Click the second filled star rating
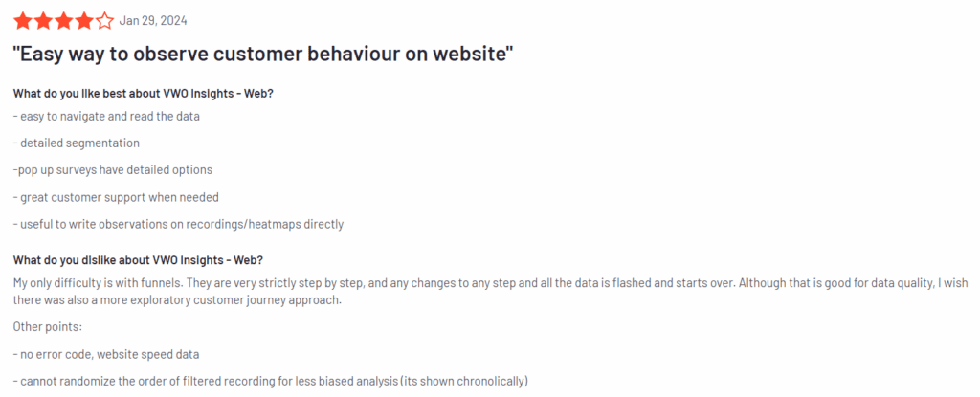Image resolution: width=980 pixels, height=397 pixels. pyautogui.click(x=43, y=20)
